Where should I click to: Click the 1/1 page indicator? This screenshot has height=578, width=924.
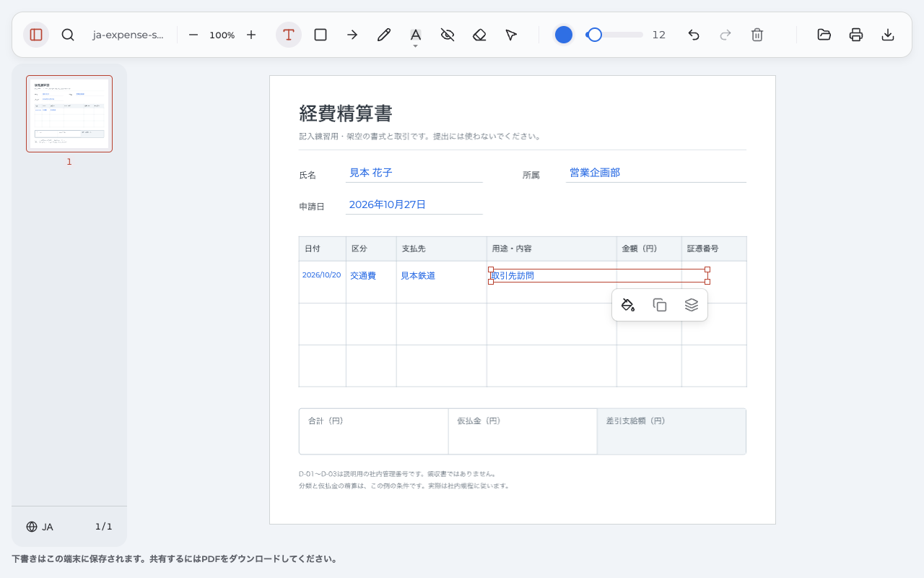(x=104, y=527)
